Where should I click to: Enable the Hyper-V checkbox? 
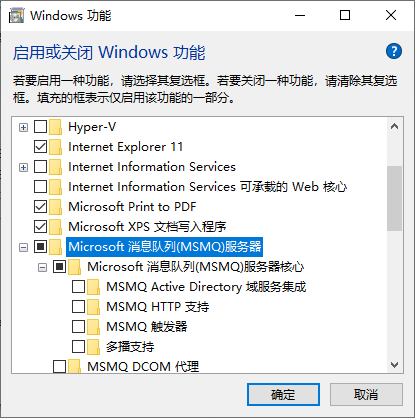coord(40,127)
